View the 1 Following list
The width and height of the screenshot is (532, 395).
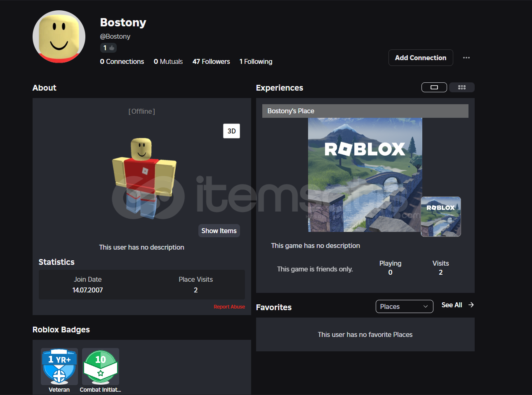tap(256, 61)
